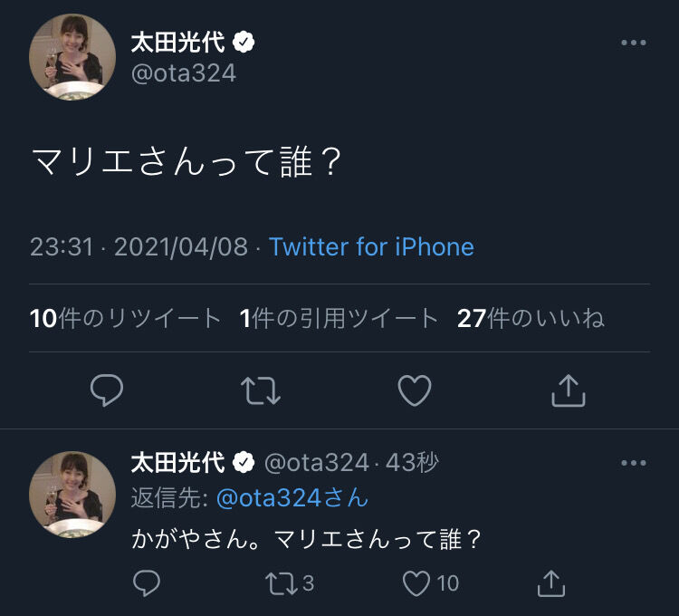
Task: Open reply tweet's three-dot menu
Action: [633, 463]
